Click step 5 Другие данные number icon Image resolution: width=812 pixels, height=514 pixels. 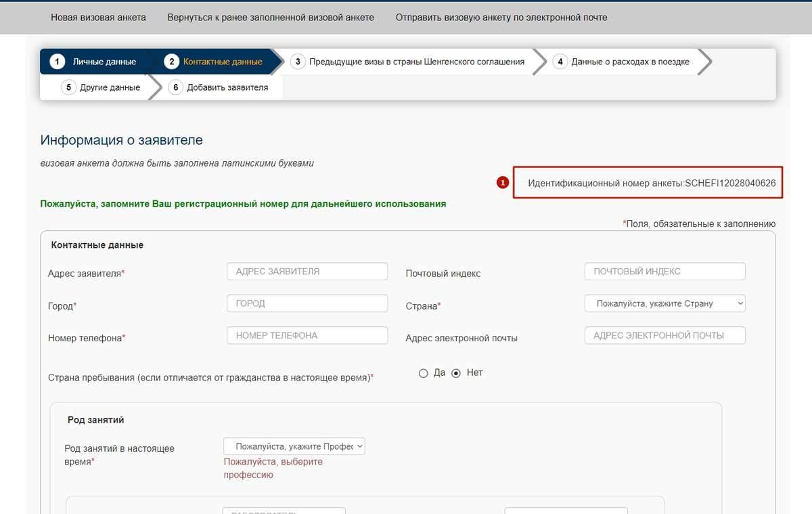pos(68,87)
